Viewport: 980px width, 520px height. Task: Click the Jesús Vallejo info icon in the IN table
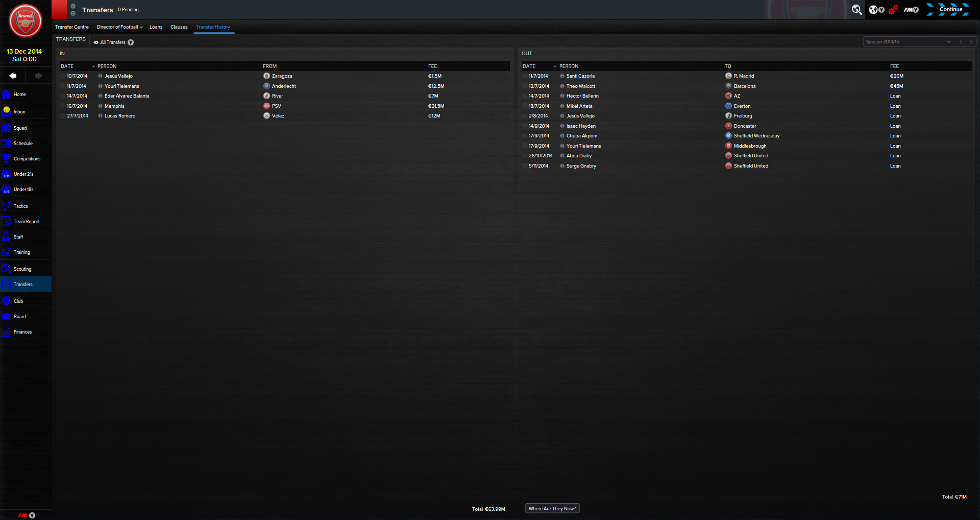100,76
